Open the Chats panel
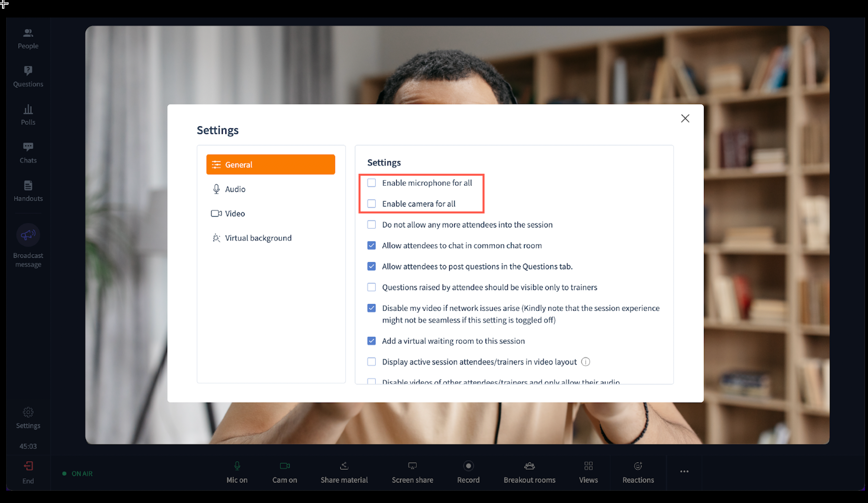This screenshot has width=868, height=503. click(x=28, y=153)
